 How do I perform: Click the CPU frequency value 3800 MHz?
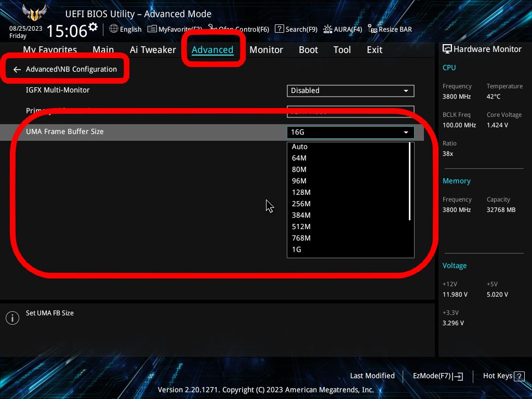pos(457,97)
